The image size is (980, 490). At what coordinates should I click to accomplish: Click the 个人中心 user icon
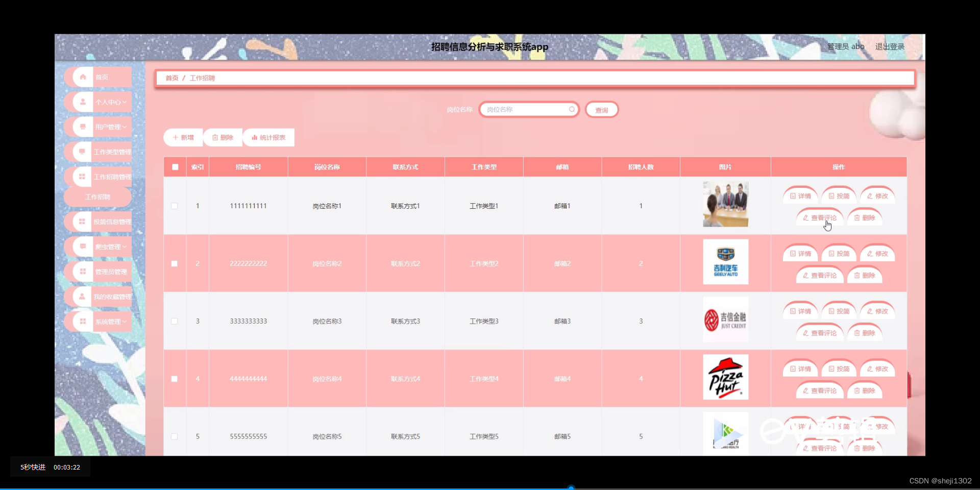pos(83,102)
